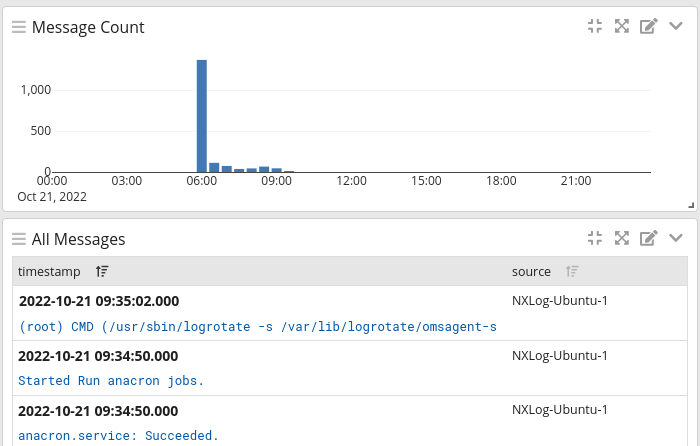Click the timestamp column header
The width and height of the screenshot is (700, 446).
(49, 271)
